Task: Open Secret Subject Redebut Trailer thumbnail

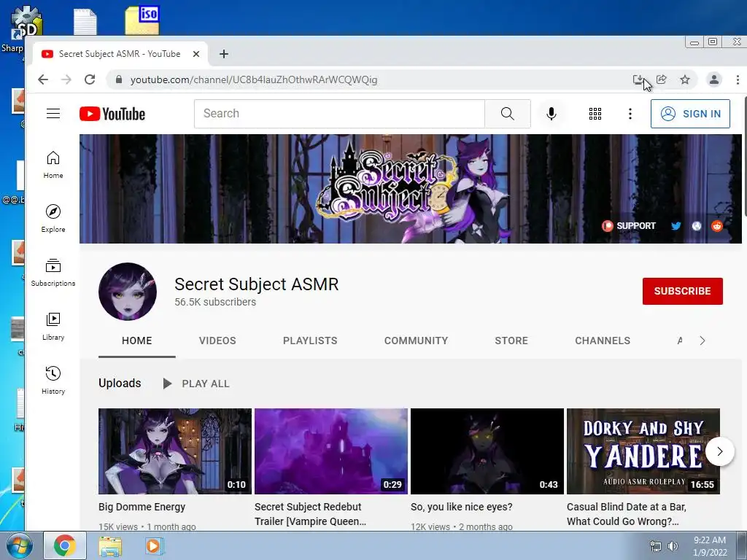Action: click(330, 451)
